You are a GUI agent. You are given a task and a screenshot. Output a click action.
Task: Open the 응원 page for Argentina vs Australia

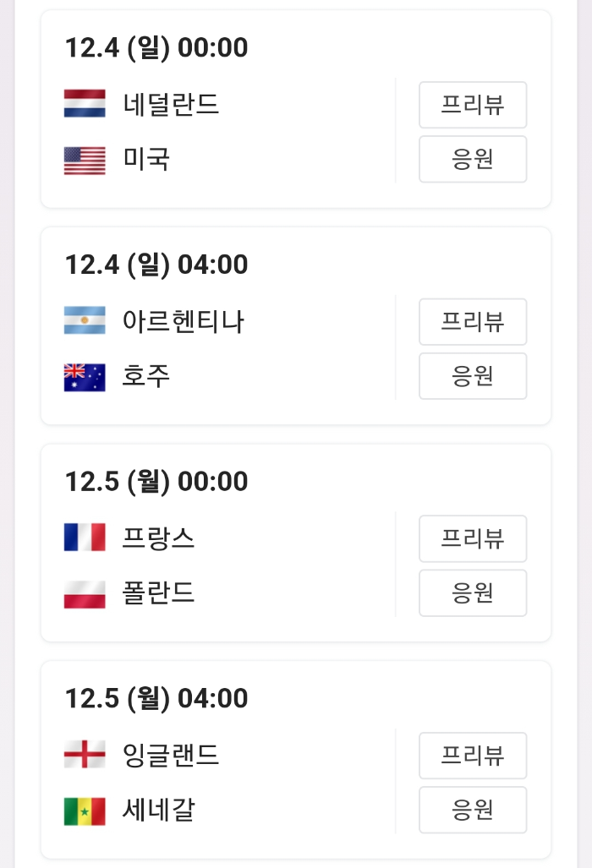pyautogui.click(x=473, y=376)
